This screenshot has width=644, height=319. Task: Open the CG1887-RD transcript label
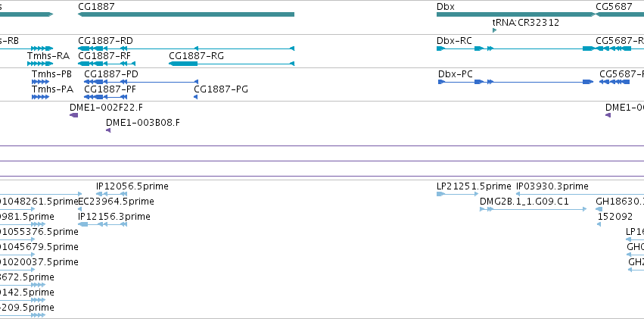coord(105,41)
